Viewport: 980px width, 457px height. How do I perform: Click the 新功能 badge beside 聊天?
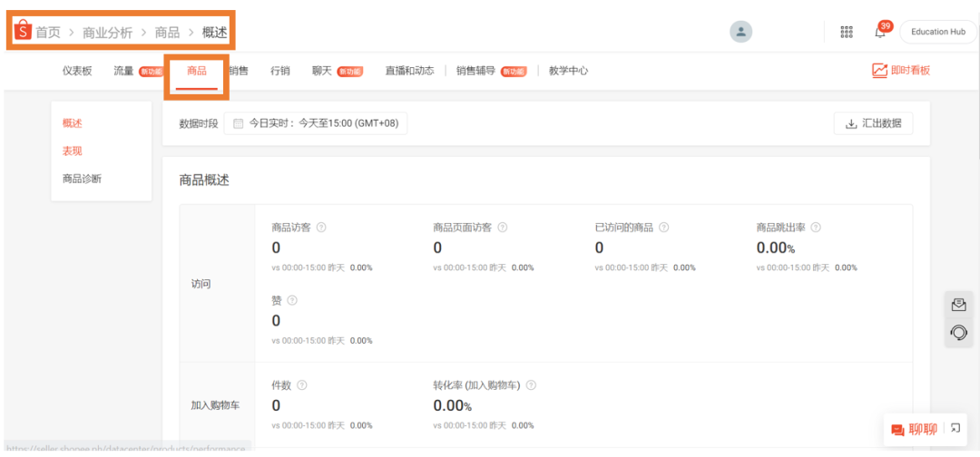350,71
